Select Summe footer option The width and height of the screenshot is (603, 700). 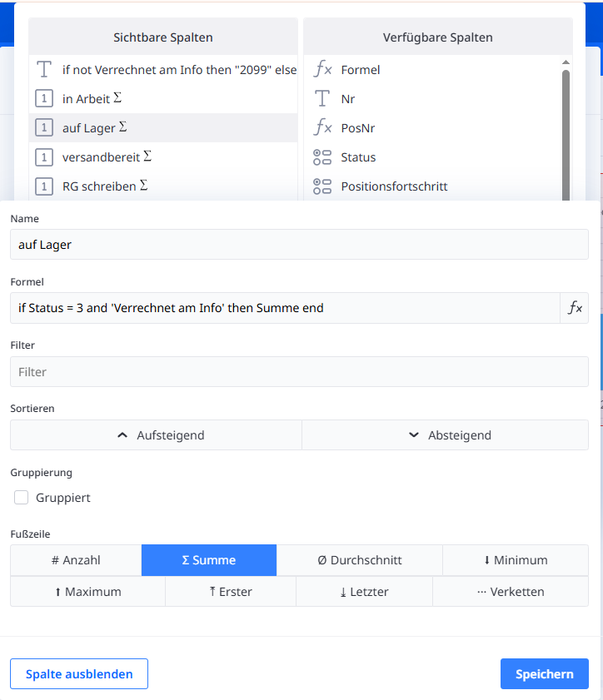click(209, 560)
